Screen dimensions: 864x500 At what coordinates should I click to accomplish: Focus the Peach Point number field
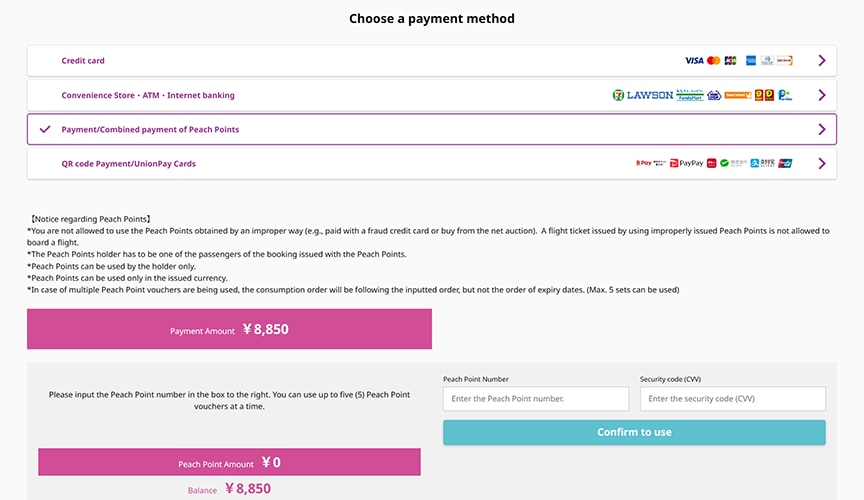[536, 399]
